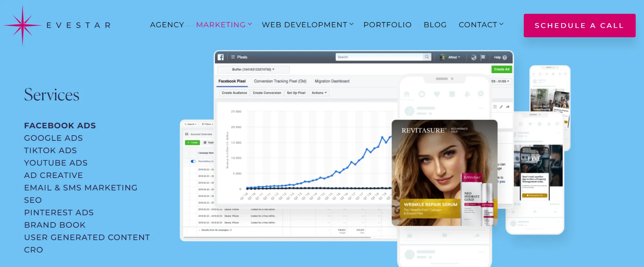Open the Search dropdown in ads manager panel
The image size is (644, 267).
point(191,124)
